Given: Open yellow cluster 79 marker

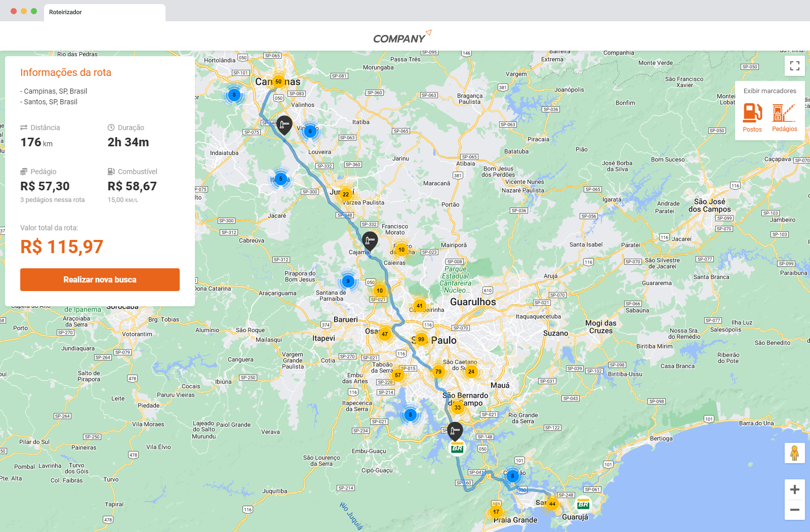Looking at the screenshot, I should pos(438,372).
